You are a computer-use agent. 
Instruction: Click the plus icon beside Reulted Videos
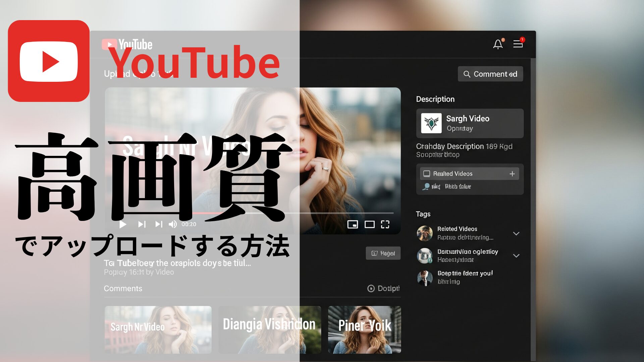point(512,174)
